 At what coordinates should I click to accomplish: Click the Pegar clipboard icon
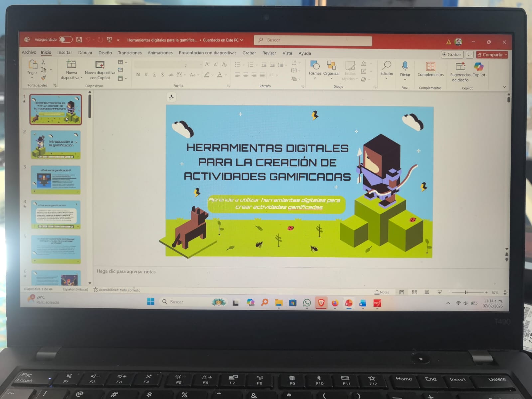32,65
